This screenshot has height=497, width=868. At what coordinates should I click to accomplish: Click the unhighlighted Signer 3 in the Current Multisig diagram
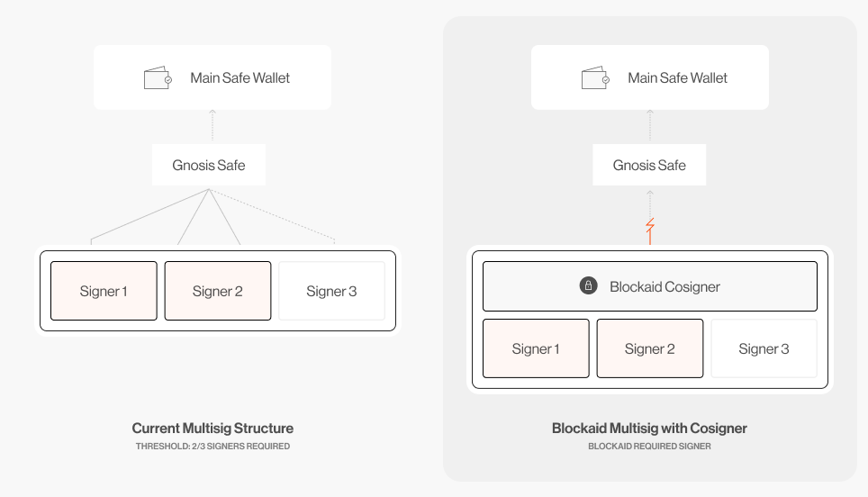click(x=331, y=291)
